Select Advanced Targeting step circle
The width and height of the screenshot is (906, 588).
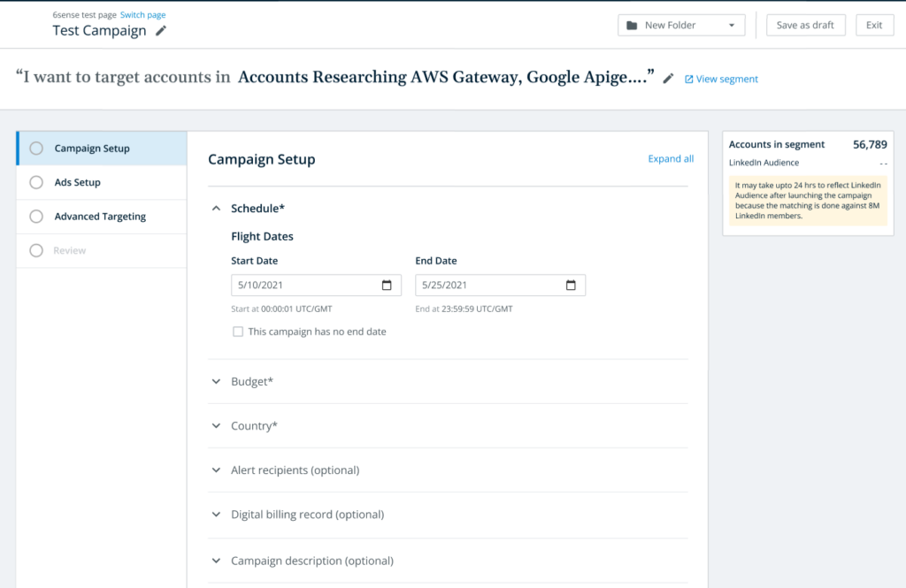36,217
